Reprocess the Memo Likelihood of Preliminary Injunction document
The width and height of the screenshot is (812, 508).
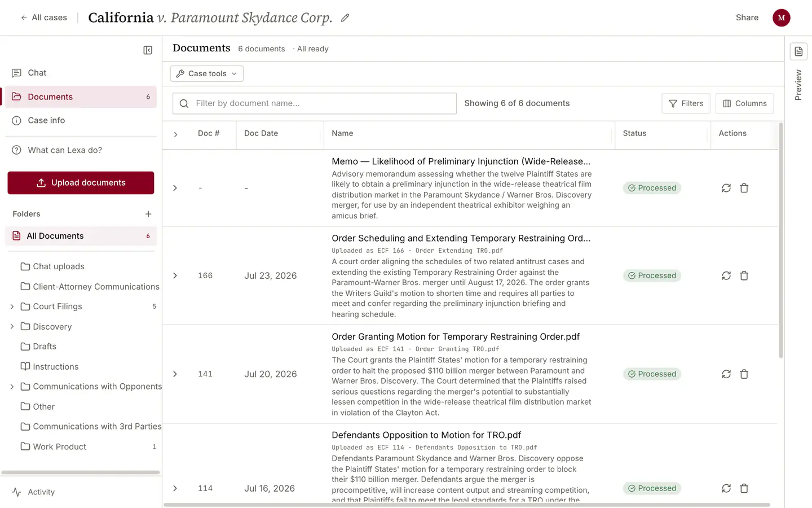pos(726,188)
